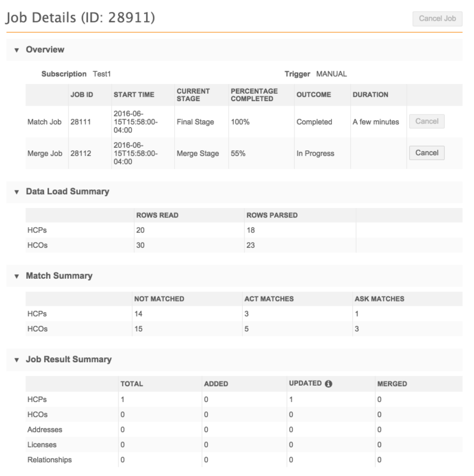Select job ID 28111 cell
474x476 pixels.
click(82, 122)
